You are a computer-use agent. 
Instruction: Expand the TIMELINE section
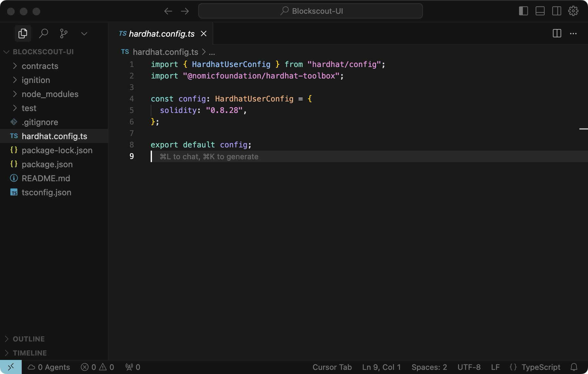click(x=54, y=353)
